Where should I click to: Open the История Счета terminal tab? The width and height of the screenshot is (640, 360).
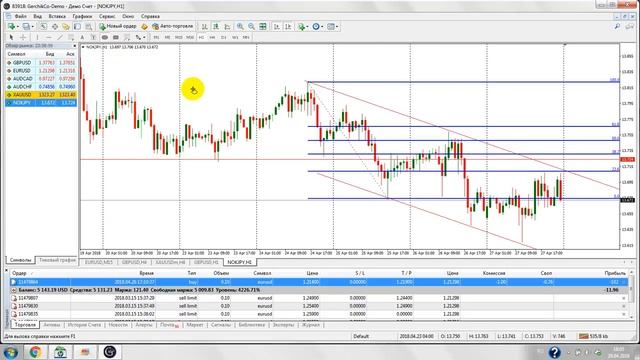tap(84, 325)
